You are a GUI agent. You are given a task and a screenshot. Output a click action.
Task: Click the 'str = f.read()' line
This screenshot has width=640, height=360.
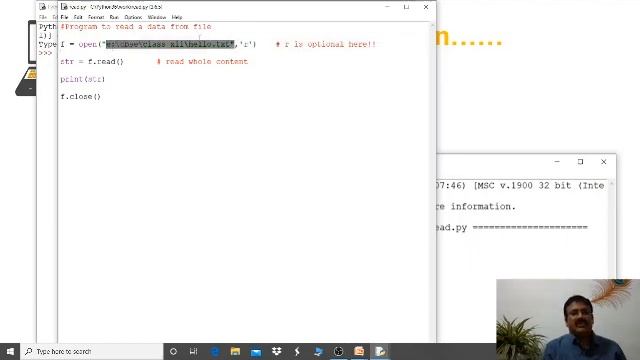(x=92, y=62)
